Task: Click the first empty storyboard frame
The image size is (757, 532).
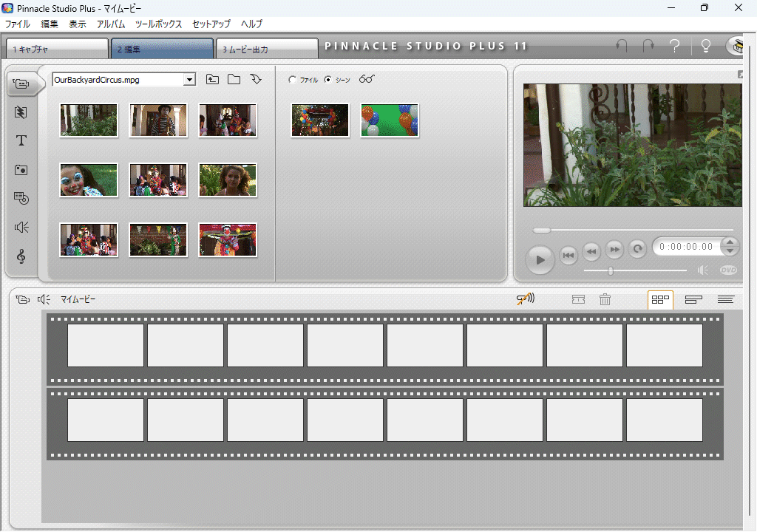Action: [106, 345]
